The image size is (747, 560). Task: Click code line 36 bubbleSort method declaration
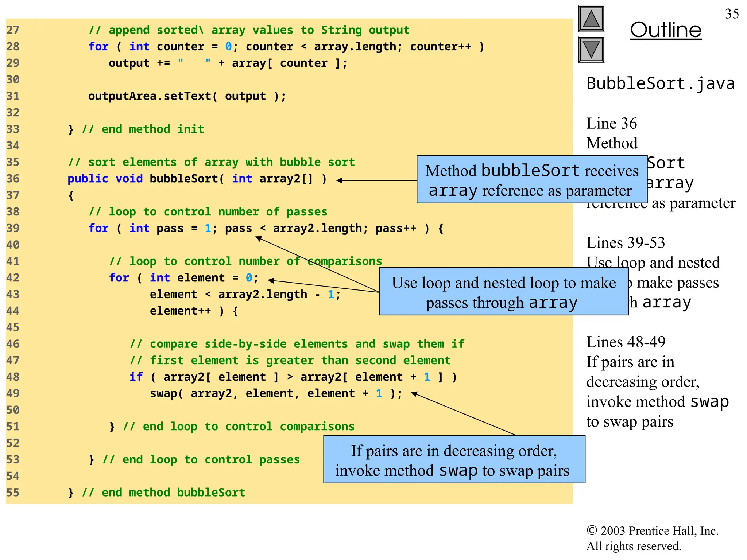197,179
